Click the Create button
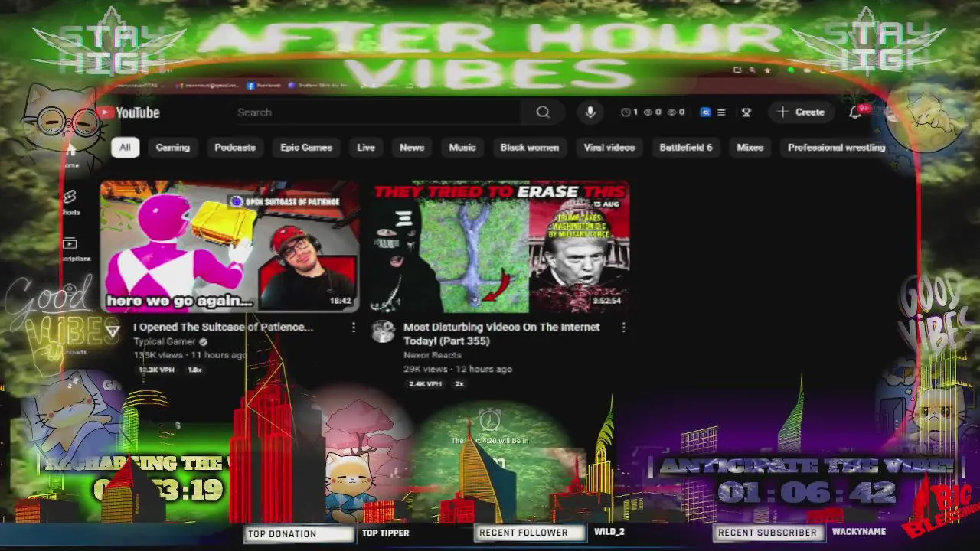Viewport: 980px width, 551px height. [801, 112]
